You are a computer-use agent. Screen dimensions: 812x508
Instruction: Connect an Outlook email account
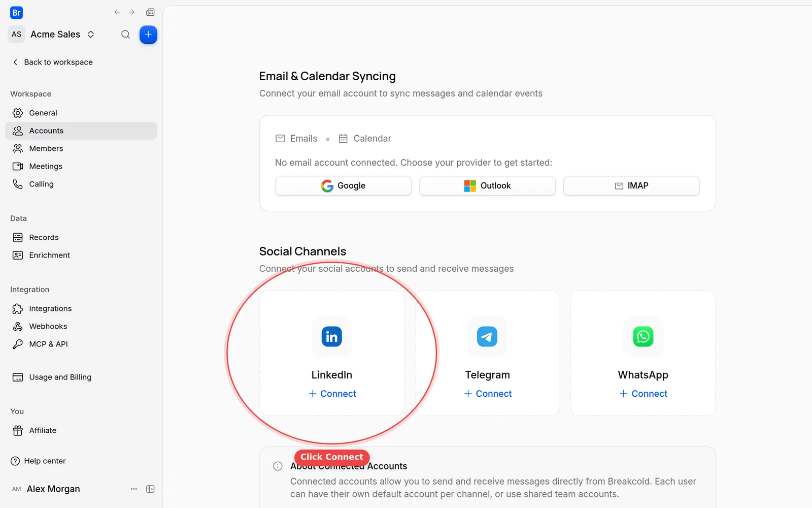click(487, 186)
